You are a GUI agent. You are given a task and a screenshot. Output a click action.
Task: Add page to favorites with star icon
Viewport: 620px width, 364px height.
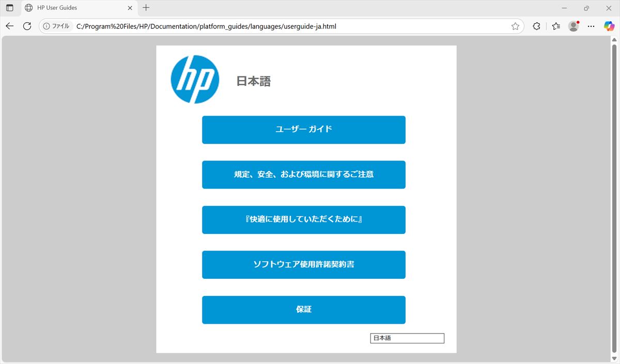coord(515,26)
